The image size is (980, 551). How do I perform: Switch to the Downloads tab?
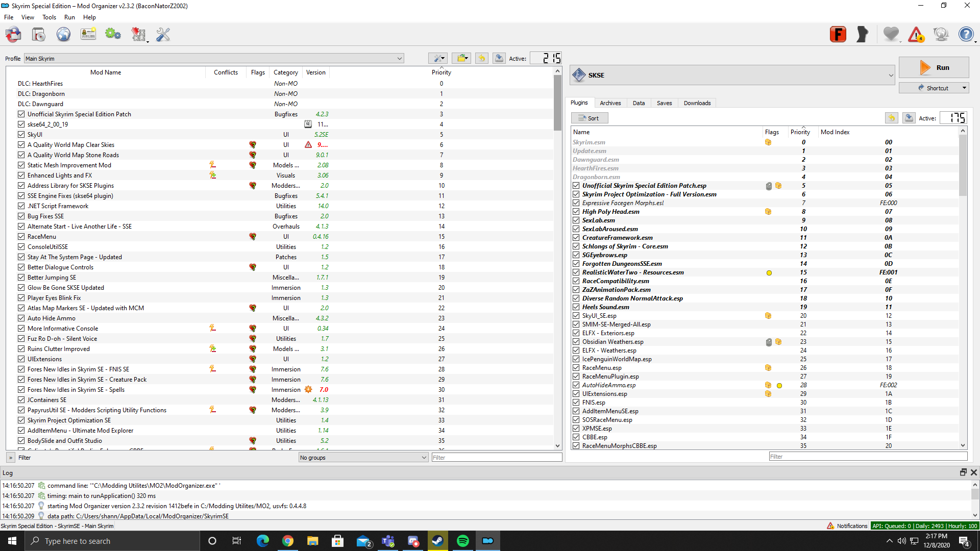697,103
